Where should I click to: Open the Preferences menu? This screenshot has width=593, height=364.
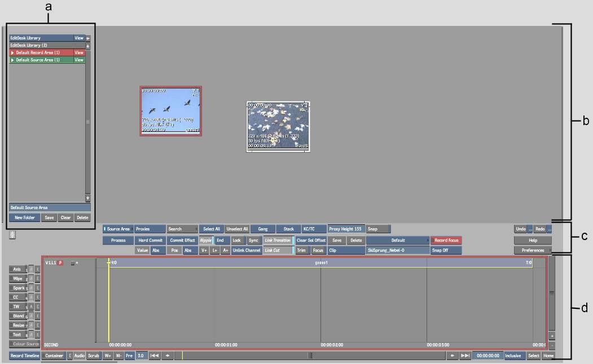tap(533, 250)
